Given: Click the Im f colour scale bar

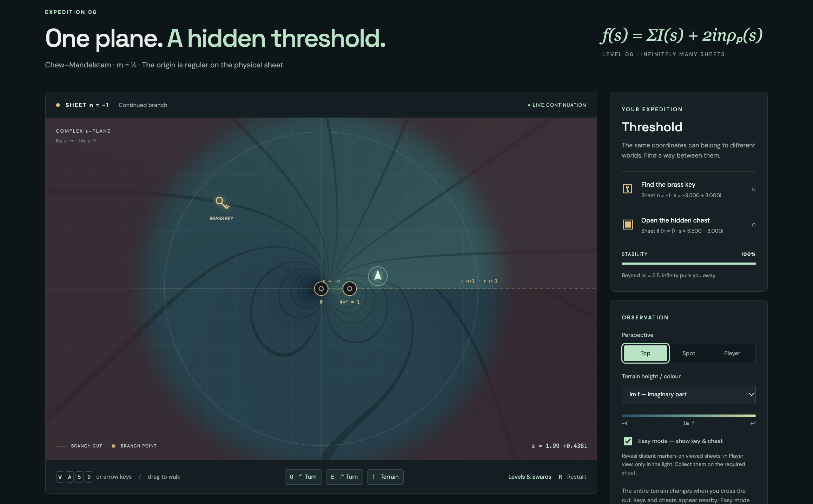Looking at the screenshot, I should pos(689,416).
